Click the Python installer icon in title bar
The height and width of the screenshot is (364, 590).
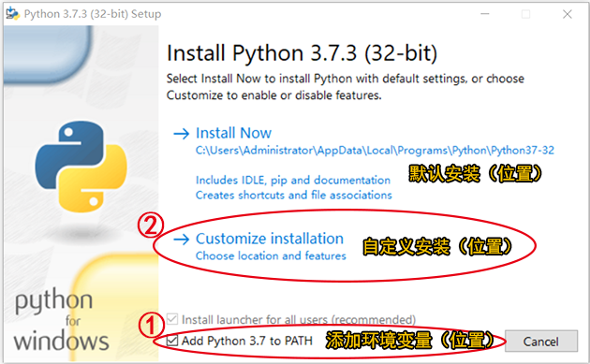(x=12, y=13)
